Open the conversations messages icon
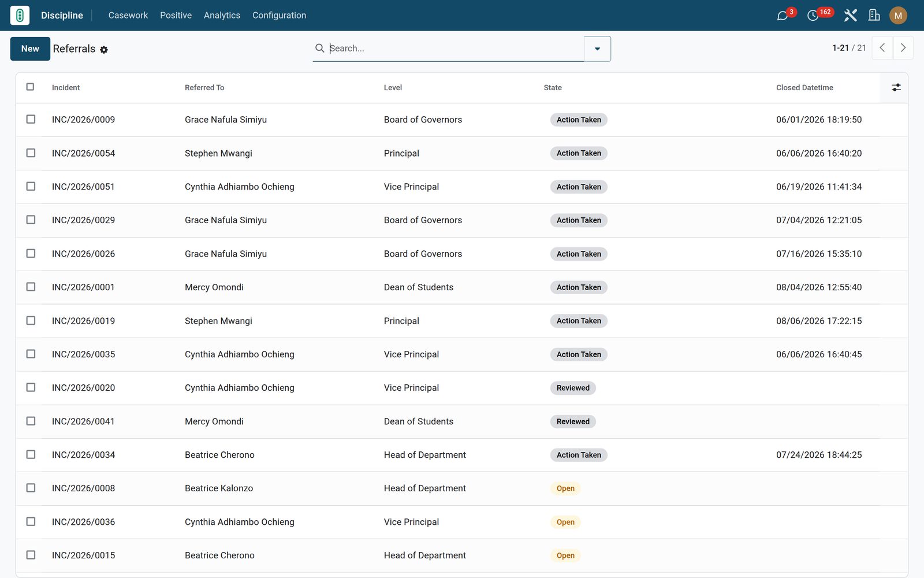 coord(783,16)
